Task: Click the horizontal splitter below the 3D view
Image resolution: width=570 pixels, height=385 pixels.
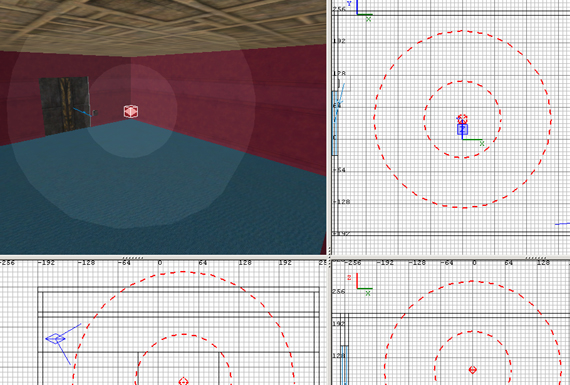Action: point(164,257)
